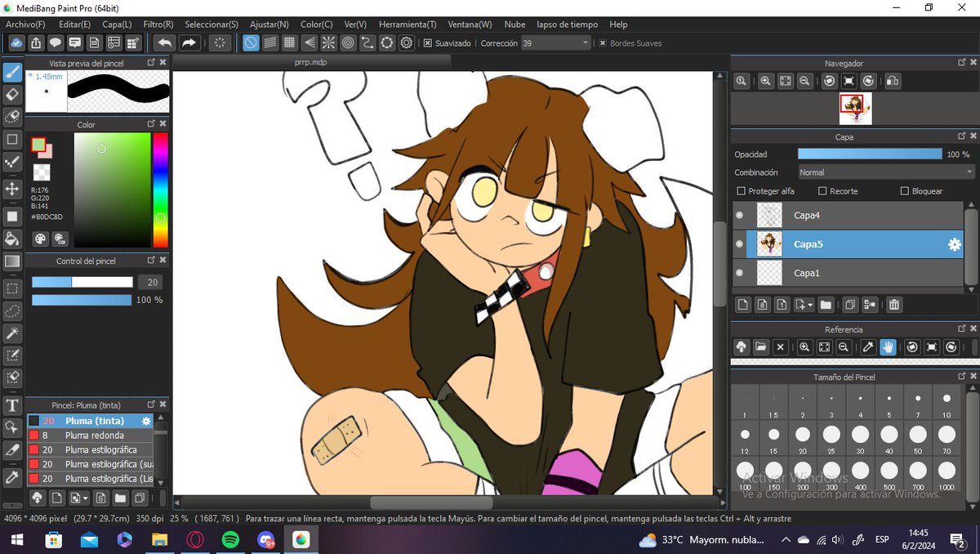Open the Filtro menu
Screen dimensions: 980x554
click(158, 25)
